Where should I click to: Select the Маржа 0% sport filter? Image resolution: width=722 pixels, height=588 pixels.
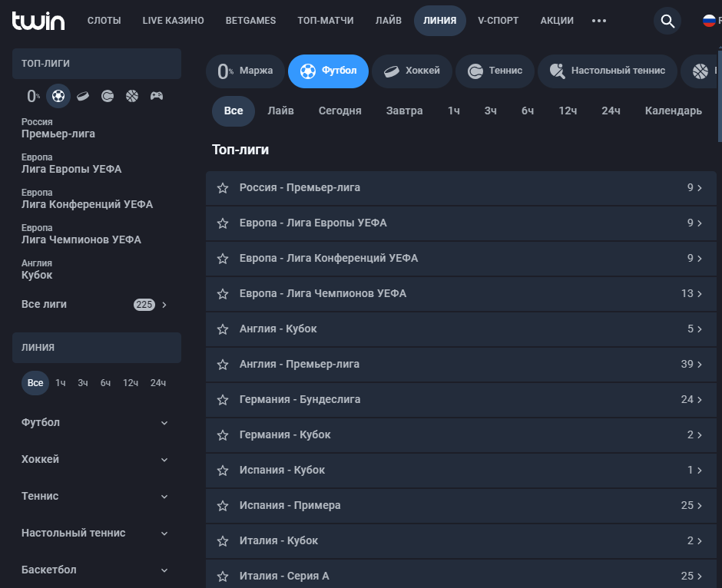[x=245, y=71]
